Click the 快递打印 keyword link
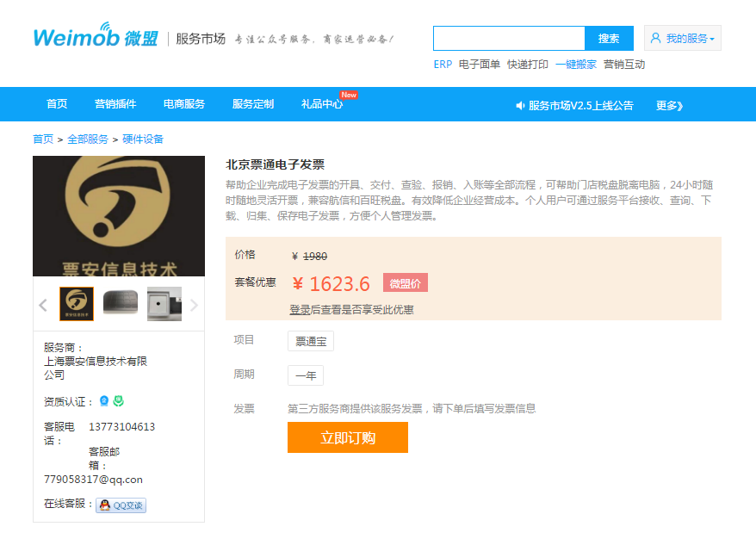 (528, 64)
